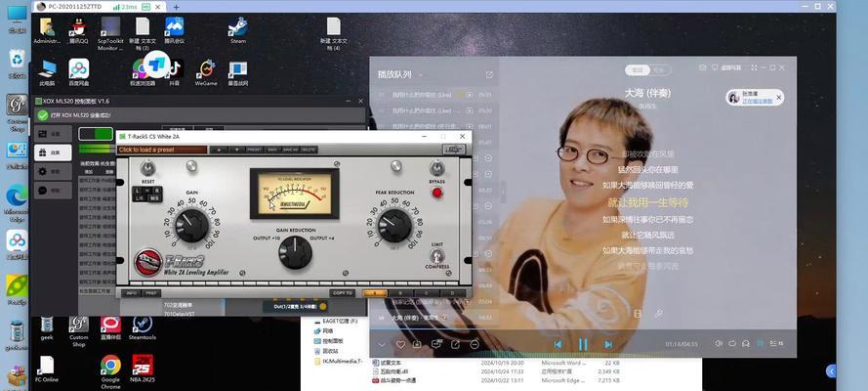Select comparison slot B in T-RackS
This screenshot has width=868, height=391.
(400, 293)
